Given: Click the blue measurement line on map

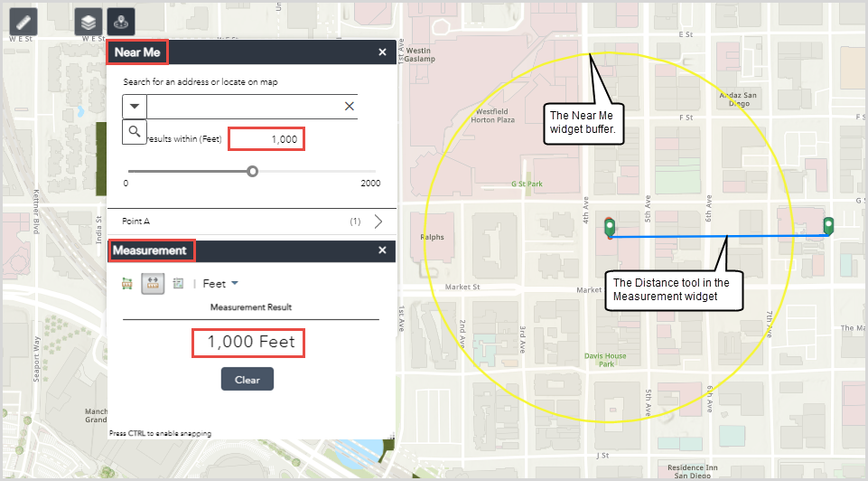Looking at the screenshot, I should coord(686,236).
